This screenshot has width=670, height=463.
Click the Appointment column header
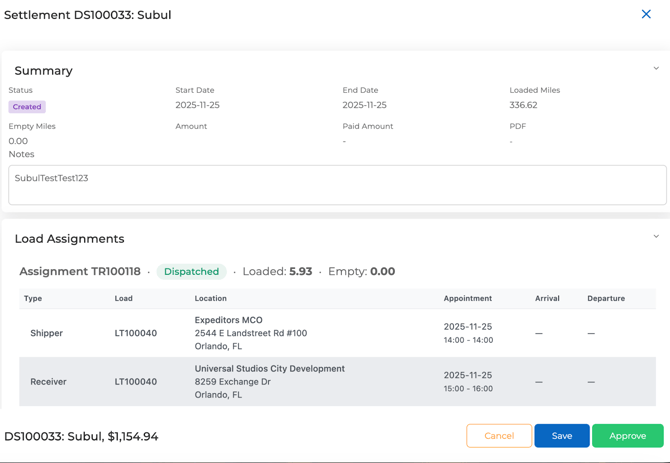(x=467, y=298)
